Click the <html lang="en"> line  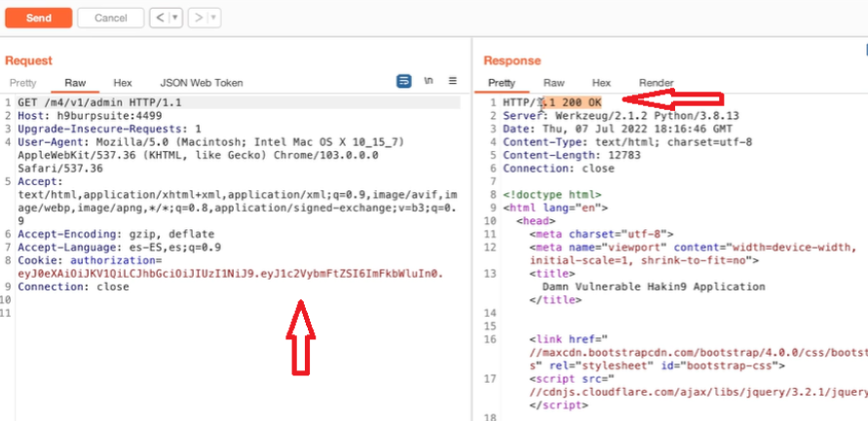click(555, 209)
